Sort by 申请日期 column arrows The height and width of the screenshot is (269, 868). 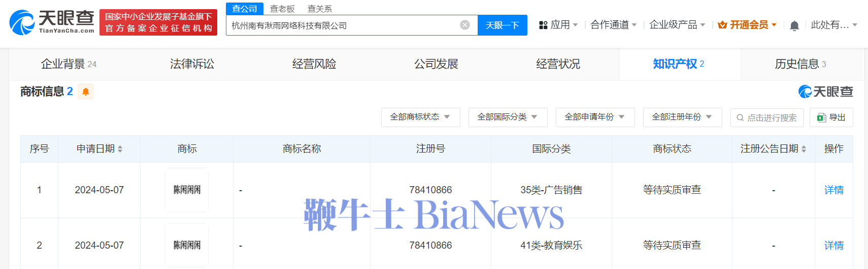[120, 149]
